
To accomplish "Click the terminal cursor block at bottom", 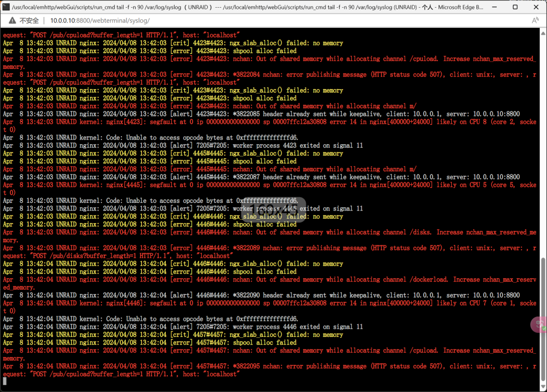I will click(4, 381).
